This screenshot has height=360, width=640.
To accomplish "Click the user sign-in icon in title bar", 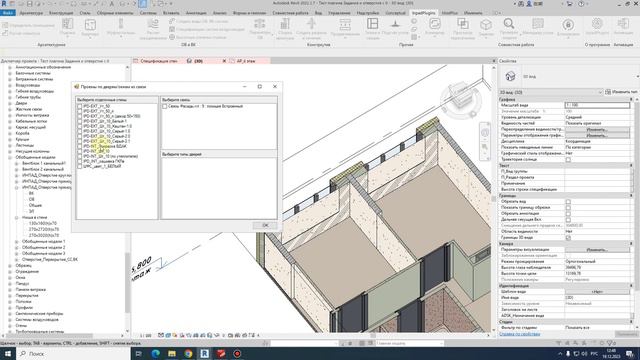I will 529,4.
